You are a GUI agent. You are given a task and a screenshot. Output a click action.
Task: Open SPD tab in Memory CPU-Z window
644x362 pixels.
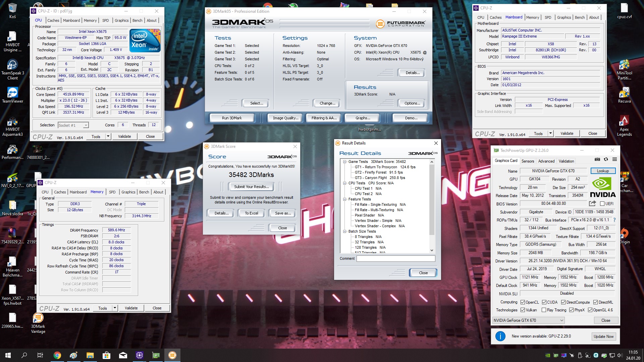(112, 192)
